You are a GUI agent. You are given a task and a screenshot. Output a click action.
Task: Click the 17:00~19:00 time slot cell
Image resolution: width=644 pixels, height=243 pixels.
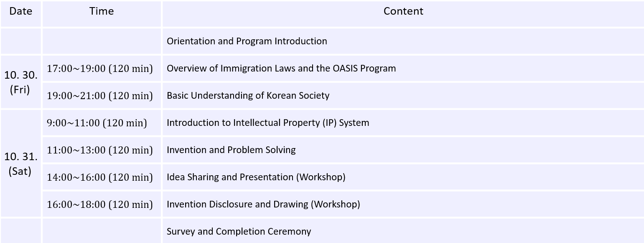click(x=100, y=69)
